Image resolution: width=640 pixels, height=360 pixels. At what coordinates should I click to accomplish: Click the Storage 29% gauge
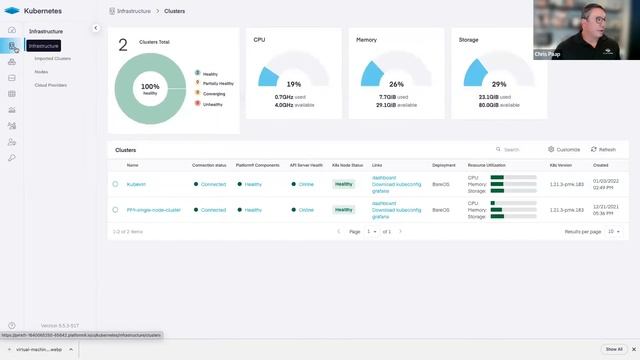[499, 69]
